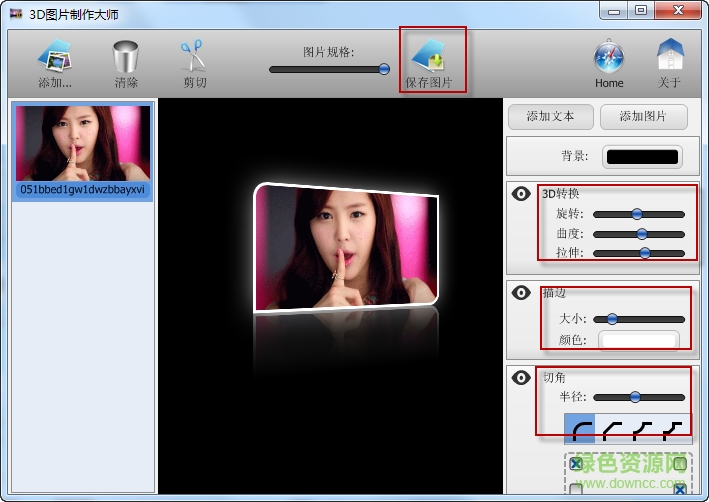Click the 清除 trash can icon
The image size is (709, 502).
[x=125, y=56]
